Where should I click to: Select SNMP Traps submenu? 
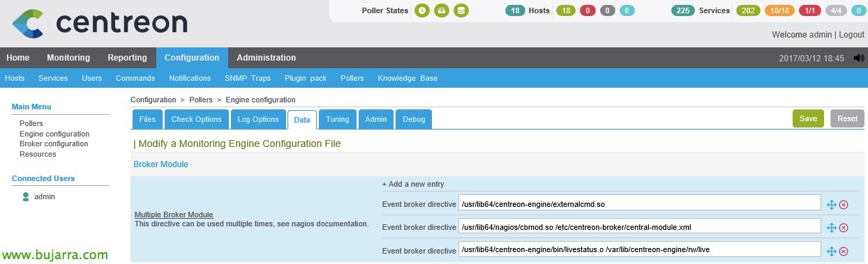pos(248,78)
